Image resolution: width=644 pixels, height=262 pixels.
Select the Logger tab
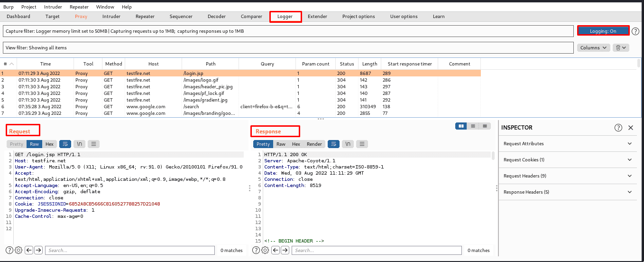pos(285,17)
